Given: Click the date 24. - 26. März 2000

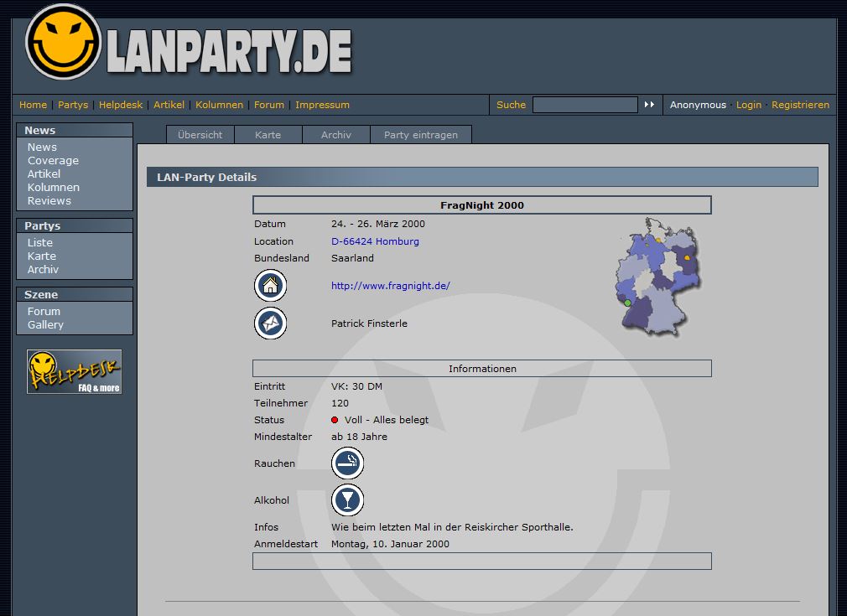Looking at the screenshot, I should (x=378, y=224).
